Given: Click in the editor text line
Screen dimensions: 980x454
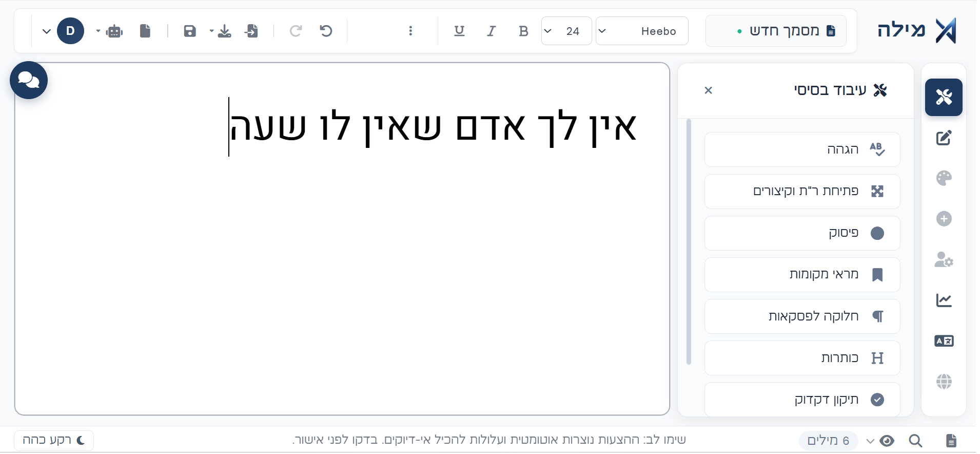Looking at the screenshot, I should point(433,127).
